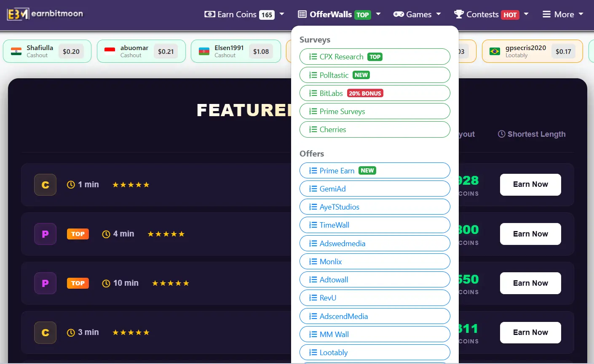Click the list icon beside Cherries
This screenshot has height=364, width=594.
(x=313, y=130)
